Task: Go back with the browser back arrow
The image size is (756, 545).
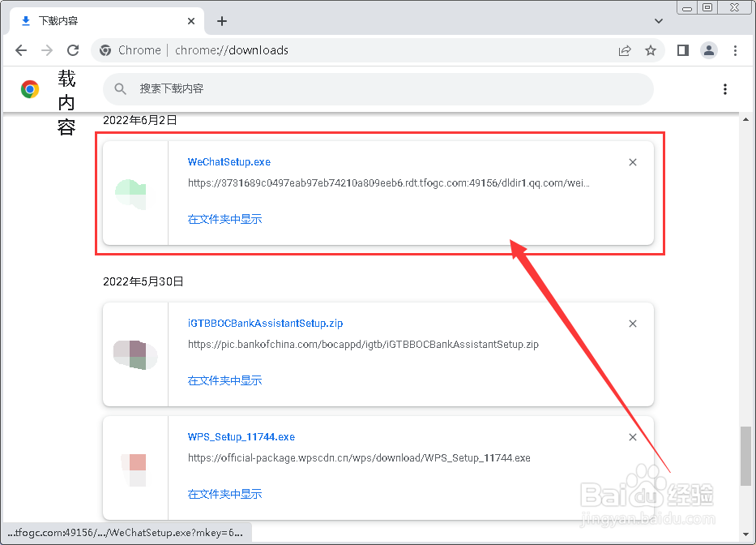Action: [x=21, y=50]
